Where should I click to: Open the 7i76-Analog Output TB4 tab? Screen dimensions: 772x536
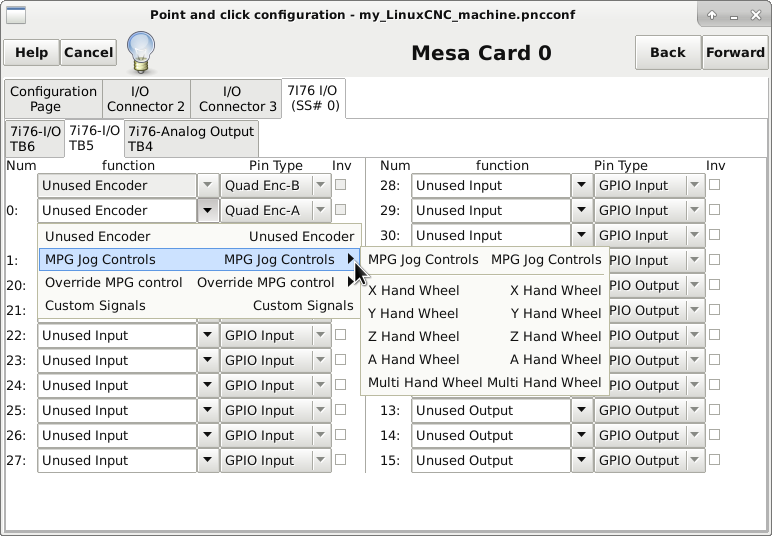point(191,139)
